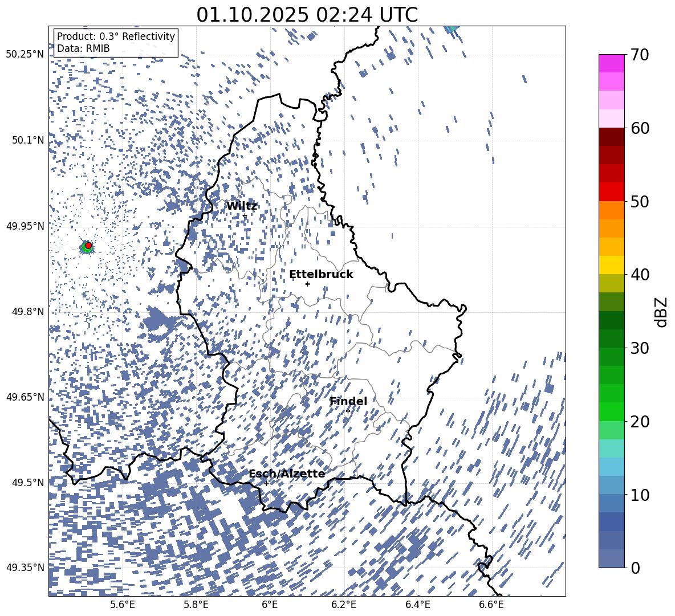This screenshot has width=675, height=616.
Task: Click the 5.8°E longitude label
Action: point(196,605)
